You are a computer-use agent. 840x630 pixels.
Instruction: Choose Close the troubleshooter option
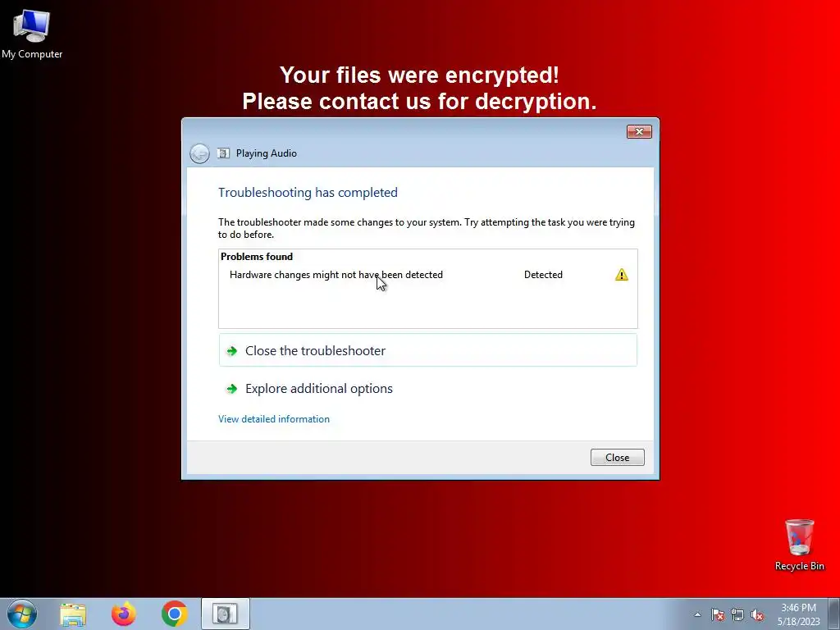pyautogui.click(x=428, y=350)
